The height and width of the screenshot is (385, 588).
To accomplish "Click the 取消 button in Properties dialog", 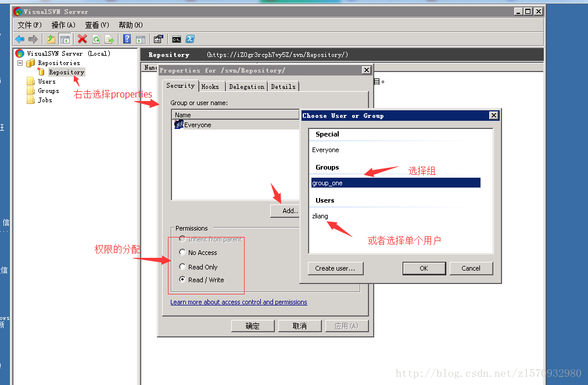I will pyautogui.click(x=300, y=326).
